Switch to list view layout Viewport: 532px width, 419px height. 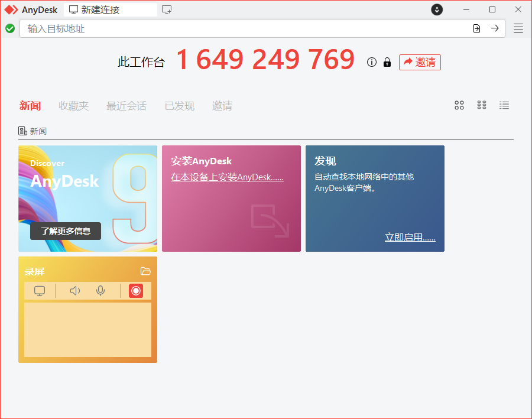[x=504, y=105]
